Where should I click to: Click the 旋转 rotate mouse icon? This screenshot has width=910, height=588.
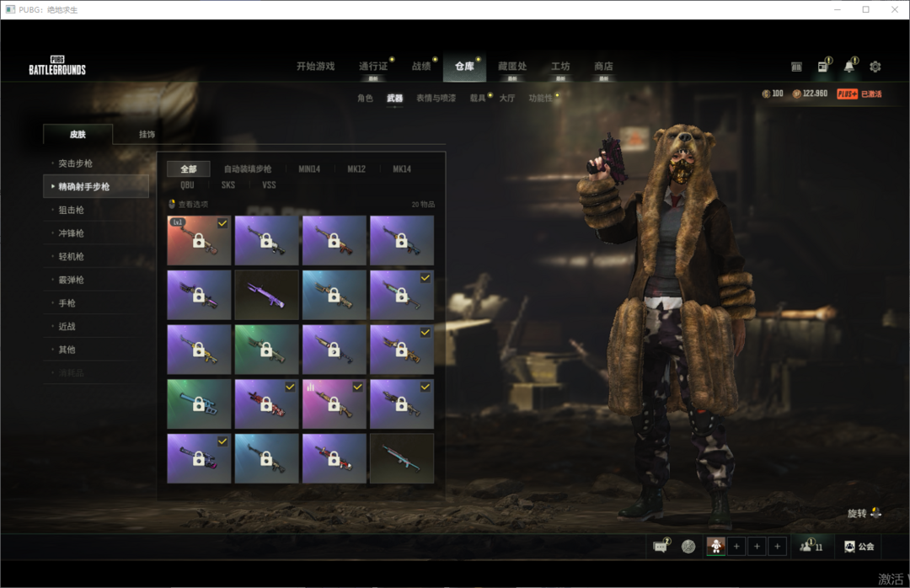(x=875, y=512)
